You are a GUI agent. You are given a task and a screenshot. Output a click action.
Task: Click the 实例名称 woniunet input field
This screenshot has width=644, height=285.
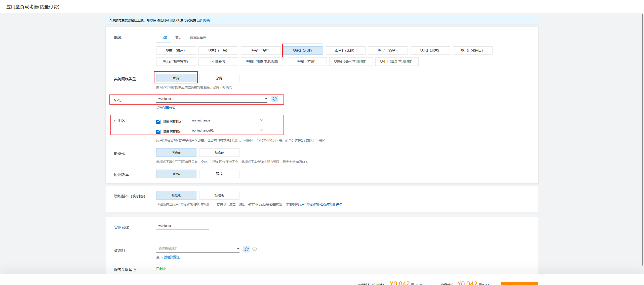coord(182,226)
